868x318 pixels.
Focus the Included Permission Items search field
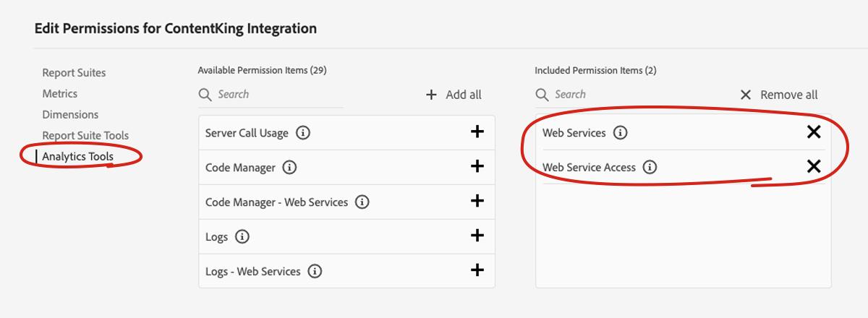[x=608, y=95]
